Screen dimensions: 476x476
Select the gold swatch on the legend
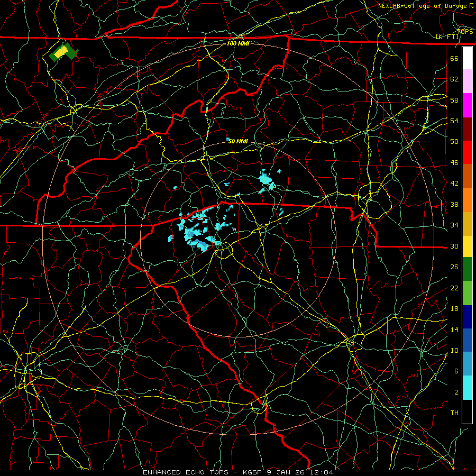coord(467,224)
